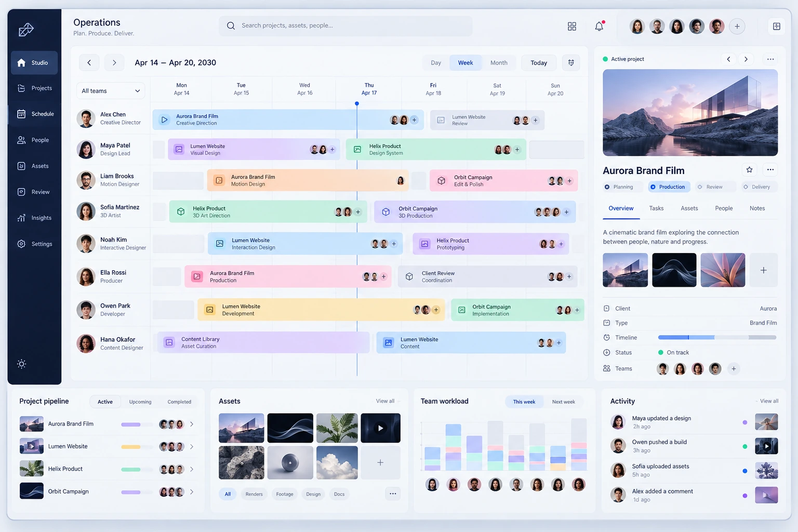Open Assets in the sidebar

34,166
